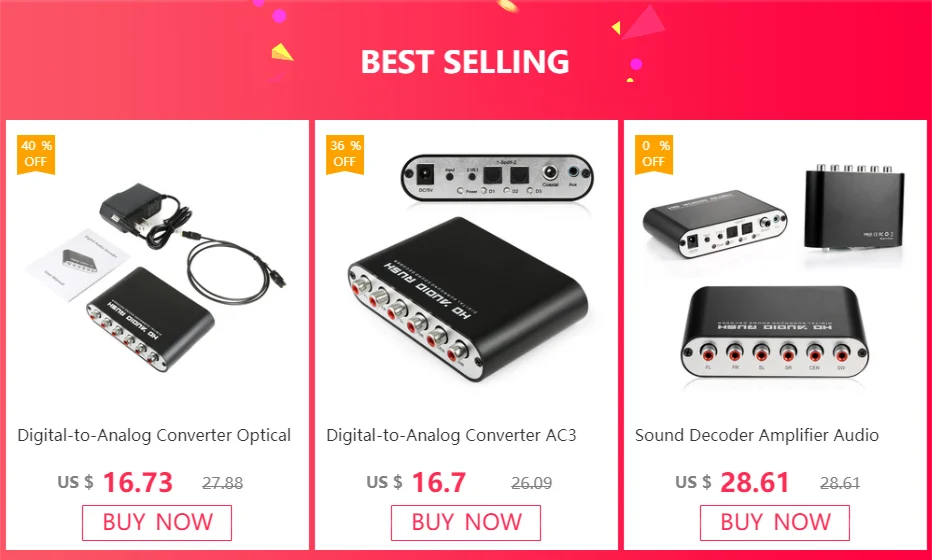Click the US $16.73 price
932x560 pixels.
point(115,482)
